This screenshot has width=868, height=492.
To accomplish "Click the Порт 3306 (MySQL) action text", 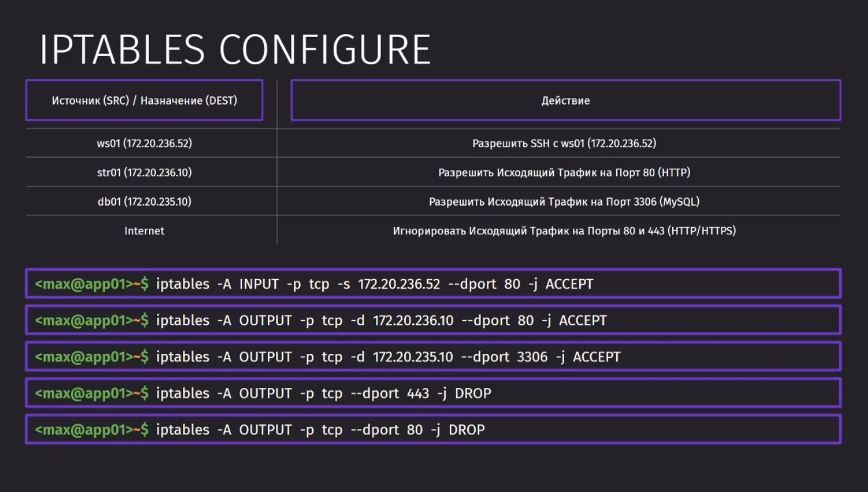I will pos(564,202).
